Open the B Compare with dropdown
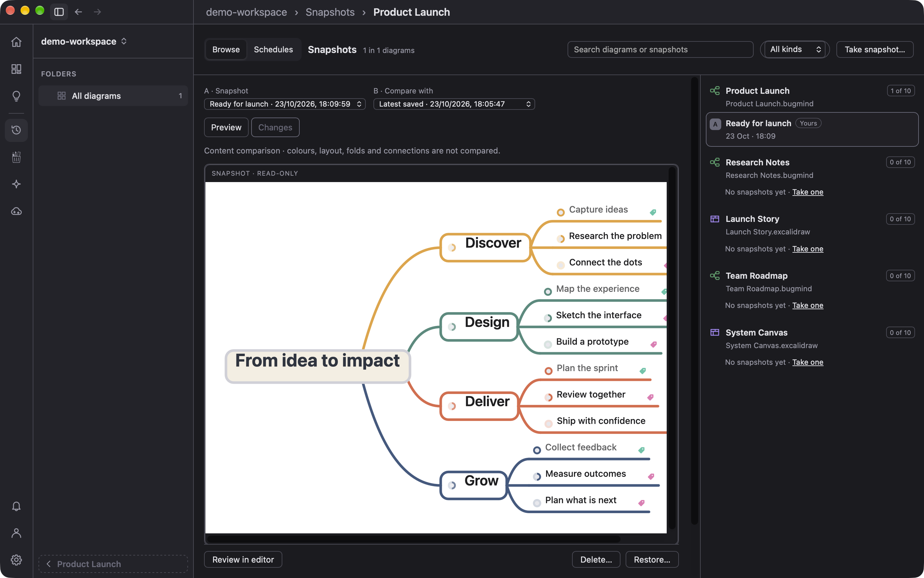924x578 pixels. click(x=454, y=104)
